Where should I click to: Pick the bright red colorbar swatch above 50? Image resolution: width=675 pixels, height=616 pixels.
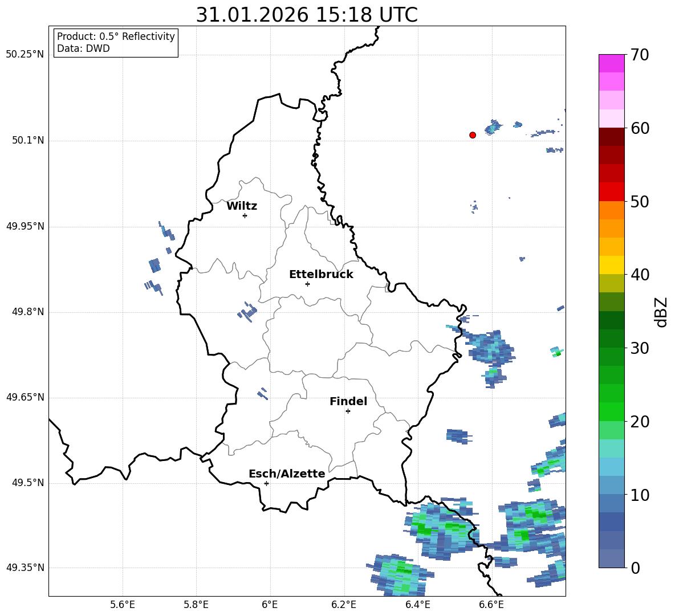point(611,192)
